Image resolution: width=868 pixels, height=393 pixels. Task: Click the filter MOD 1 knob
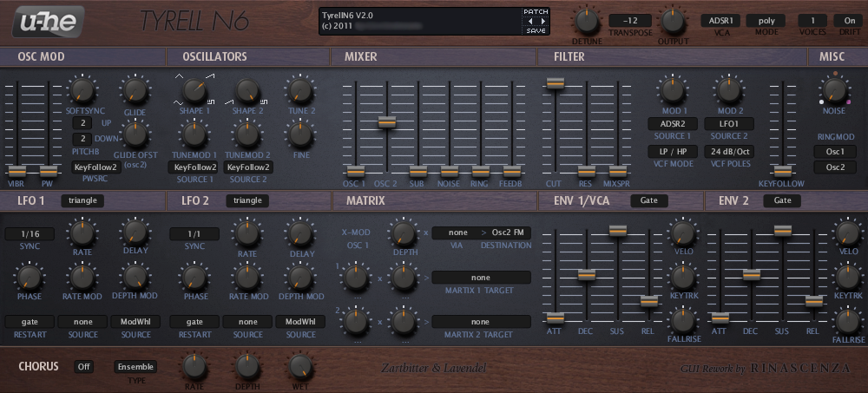coord(672,89)
